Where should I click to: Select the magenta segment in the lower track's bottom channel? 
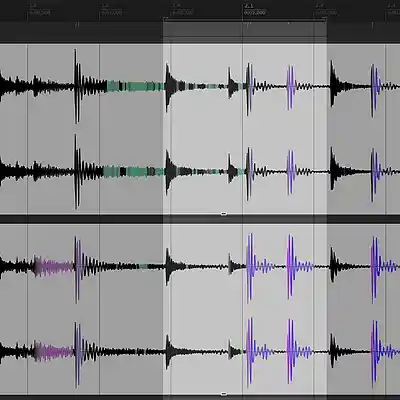[x=54, y=351]
